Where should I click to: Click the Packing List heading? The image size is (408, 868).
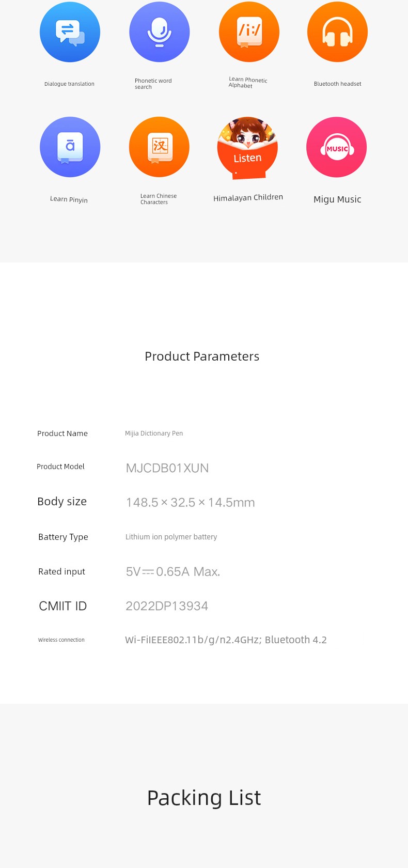204,798
